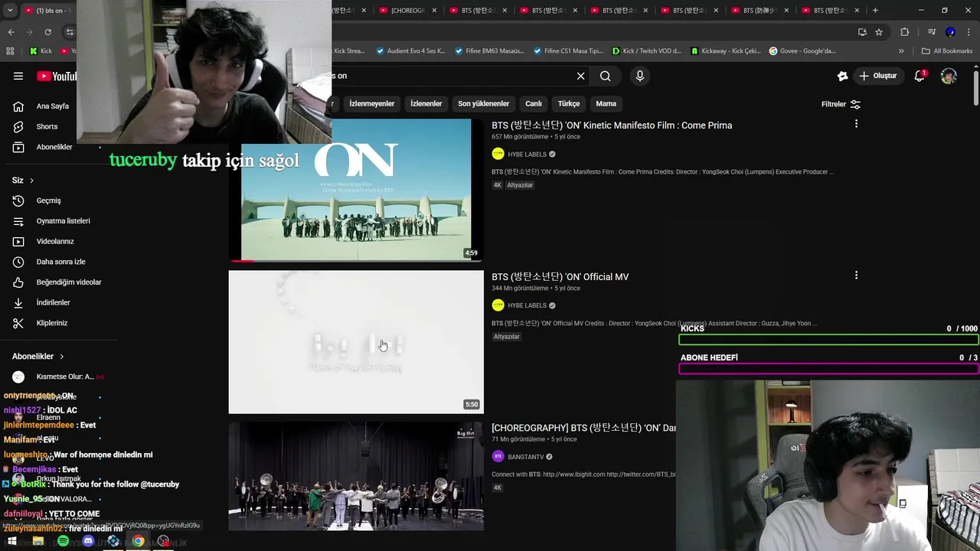980x551 pixels.
Task: Expand the Abonelikler list heading
Action: click(x=38, y=357)
